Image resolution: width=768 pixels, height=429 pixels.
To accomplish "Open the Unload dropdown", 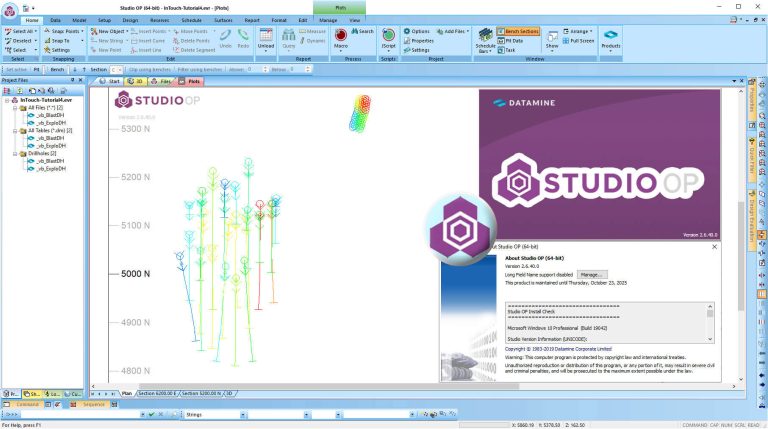I will pos(266,50).
